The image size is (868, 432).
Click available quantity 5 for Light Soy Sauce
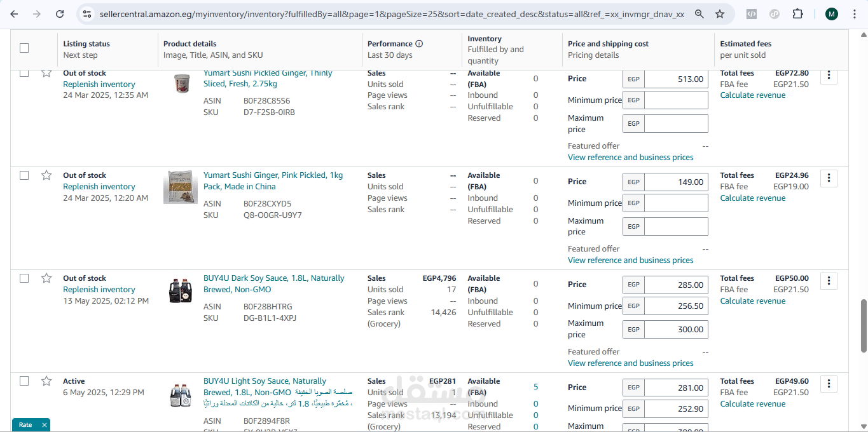535,387
